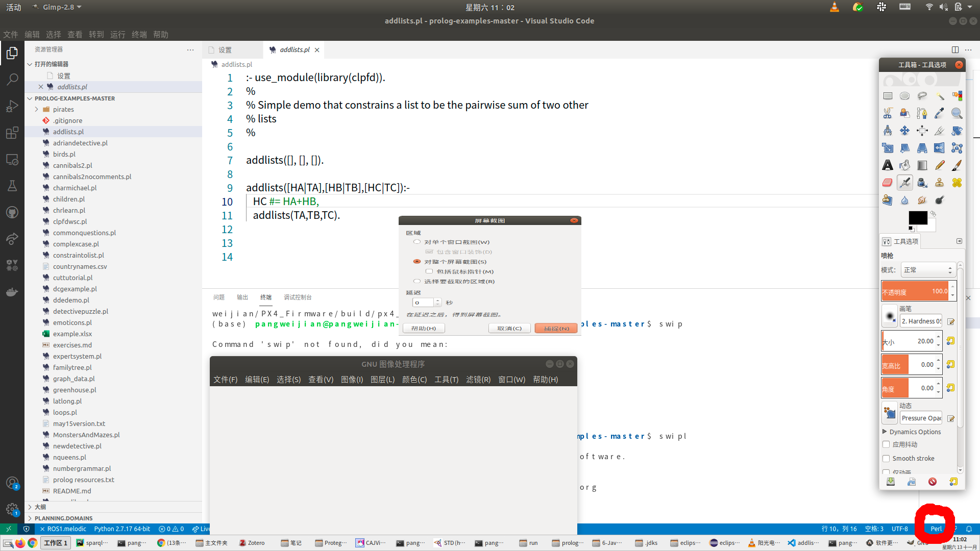Enable the 包括鼠标指针(M) checkbox
The image size is (980, 551).
(x=429, y=271)
